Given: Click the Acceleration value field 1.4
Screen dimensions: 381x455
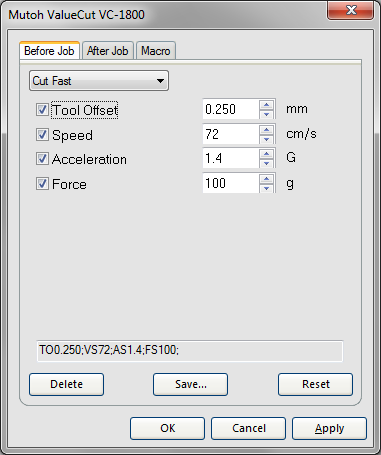Looking at the screenshot, I should pyautogui.click(x=231, y=159).
